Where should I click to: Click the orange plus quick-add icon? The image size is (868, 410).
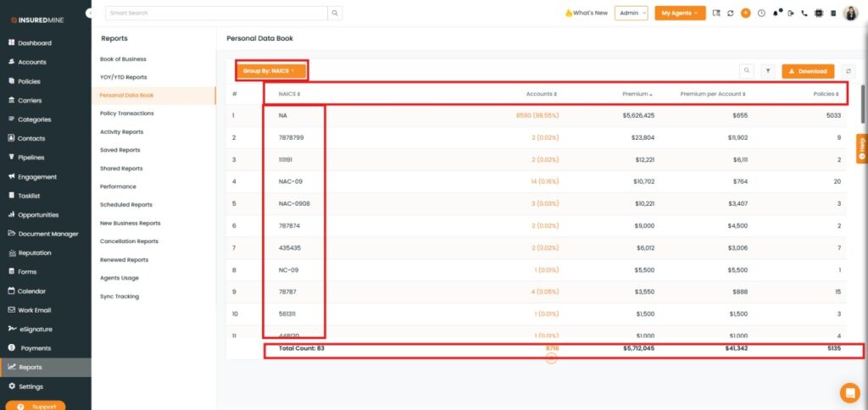tap(745, 14)
